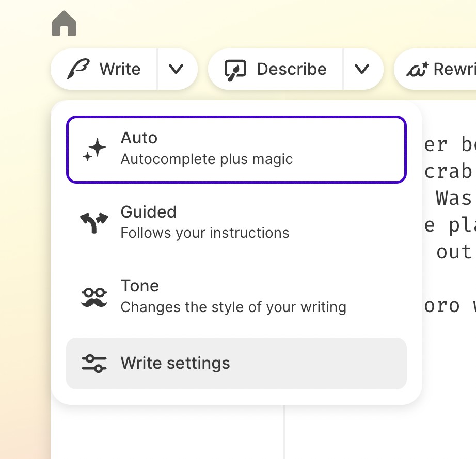Viewport: 476px width, 459px height.
Task: Click the quill icon on Write button
Action: [78, 69]
